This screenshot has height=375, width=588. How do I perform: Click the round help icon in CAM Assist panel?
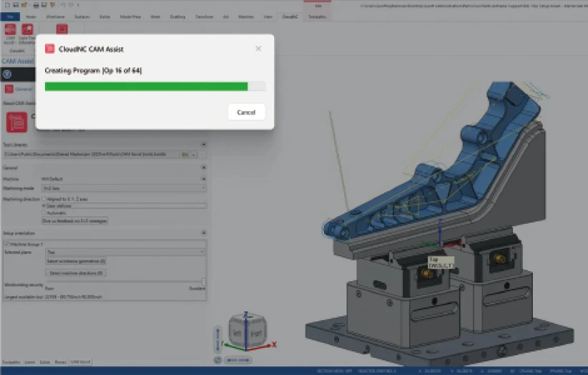tap(6, 74)
